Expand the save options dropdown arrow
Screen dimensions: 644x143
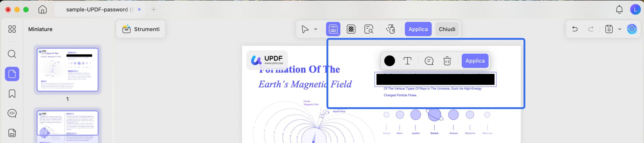coord(620,29)
